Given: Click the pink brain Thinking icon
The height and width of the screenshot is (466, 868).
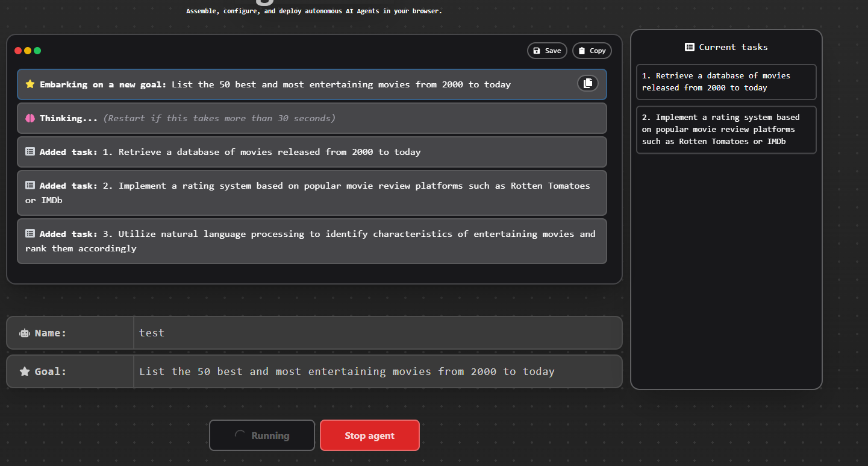Looking at the screenshot, I should pyautogui.click(x=30, y=118).
